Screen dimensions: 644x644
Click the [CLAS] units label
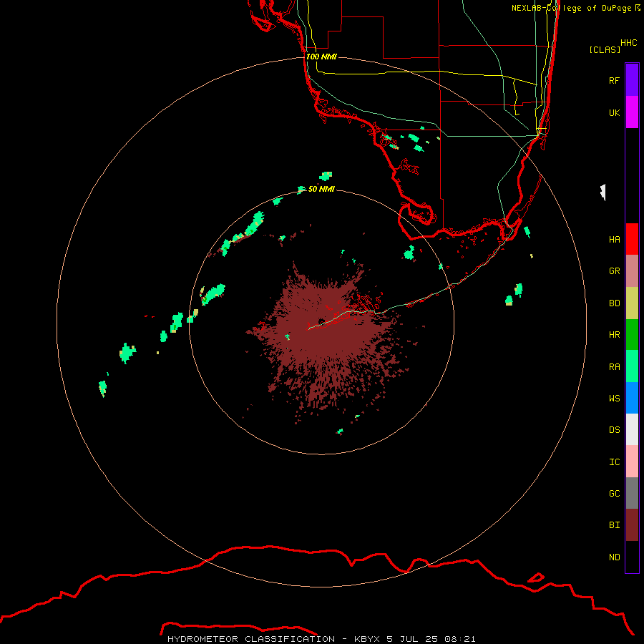(x=605, y=49)
